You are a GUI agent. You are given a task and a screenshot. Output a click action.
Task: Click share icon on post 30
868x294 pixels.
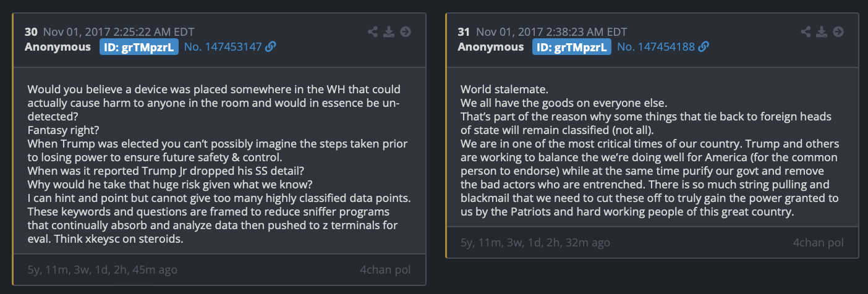(x=372, y=31)
